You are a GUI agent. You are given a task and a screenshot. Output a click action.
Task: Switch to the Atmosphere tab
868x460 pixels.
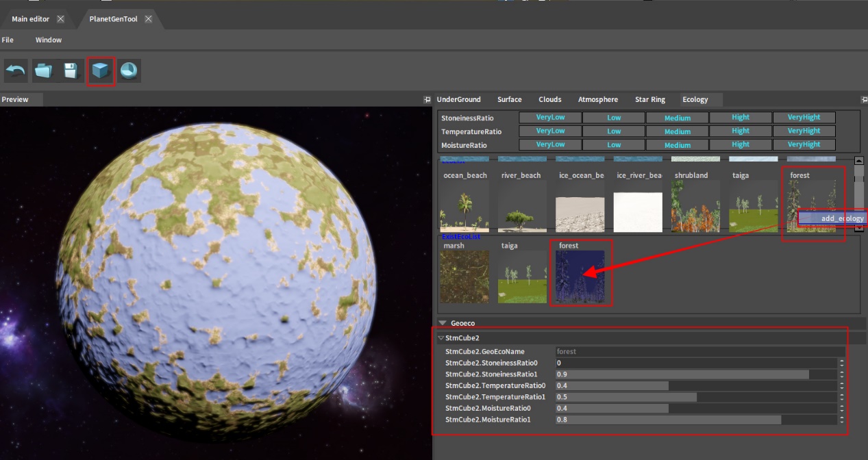597,100
